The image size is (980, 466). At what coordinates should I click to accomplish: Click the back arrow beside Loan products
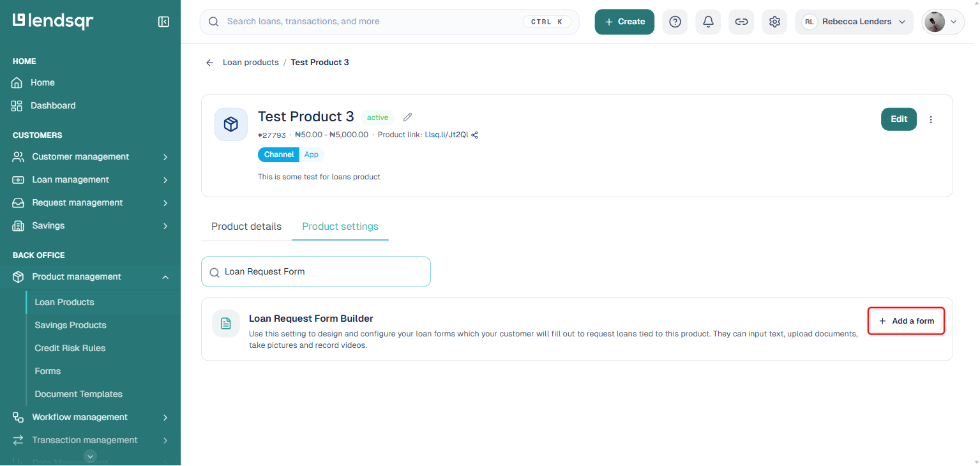click(209, 63)
